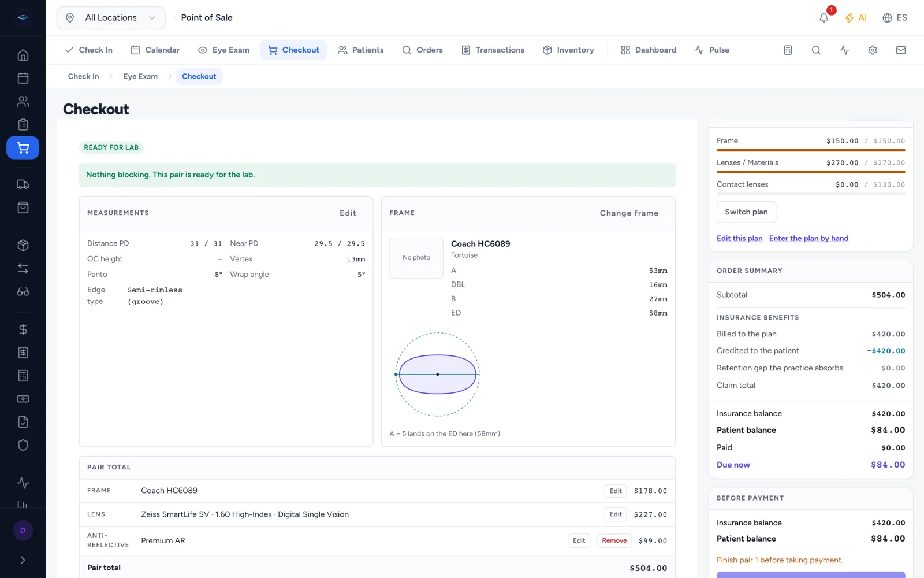
Task: Click the shopping cart icon in sidebar
Action: [23, 148]
